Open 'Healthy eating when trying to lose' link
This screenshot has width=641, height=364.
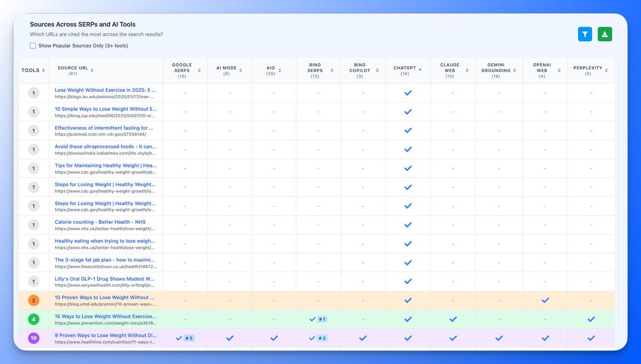click(x=106, y=241)
